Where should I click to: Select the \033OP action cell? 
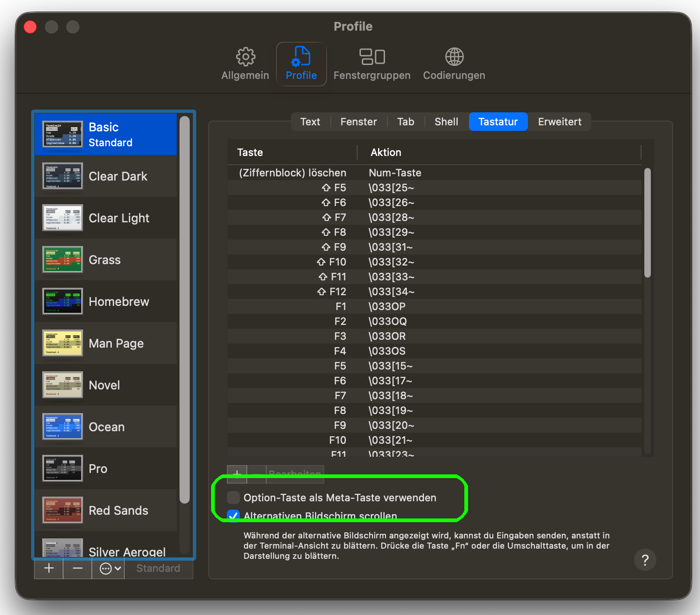(x=387, y=306)
